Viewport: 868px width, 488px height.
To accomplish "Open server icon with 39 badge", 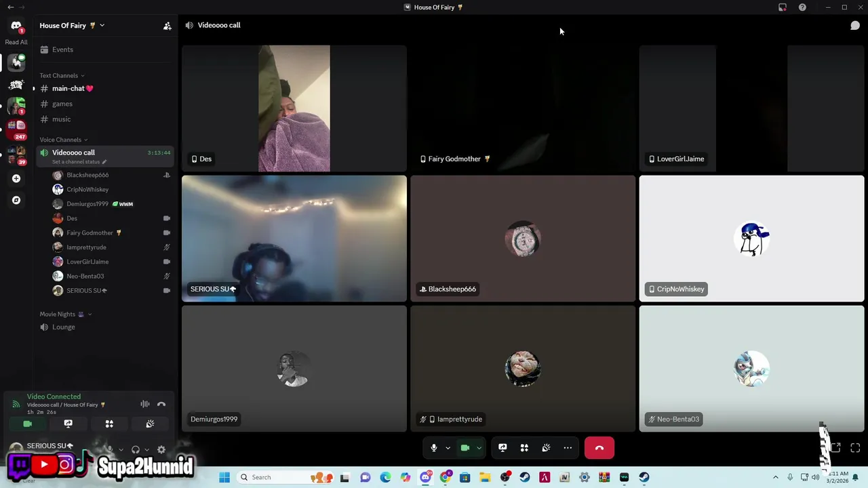I will coord(16,155).
